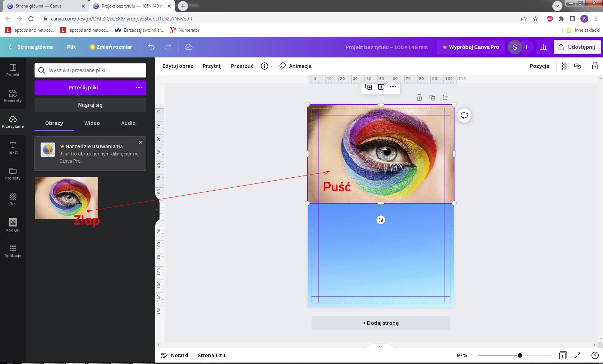Open the Elementy sidebar panel

[13, 96]
